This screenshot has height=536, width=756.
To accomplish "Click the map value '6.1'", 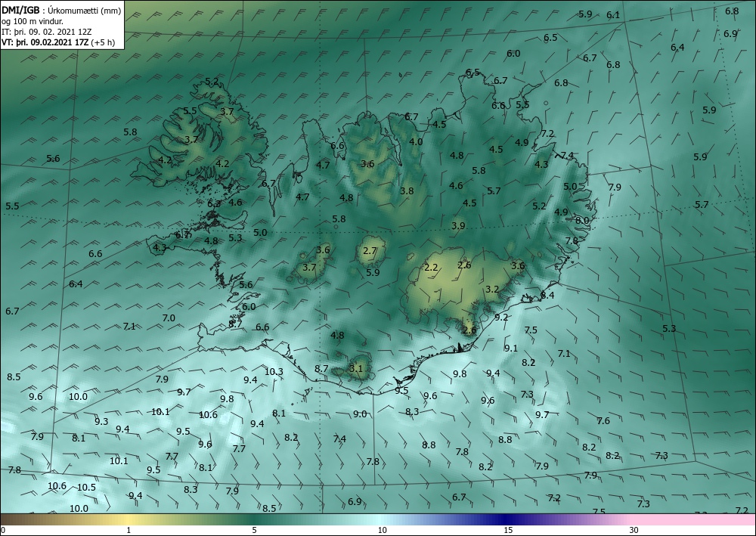I will [613, 15].
